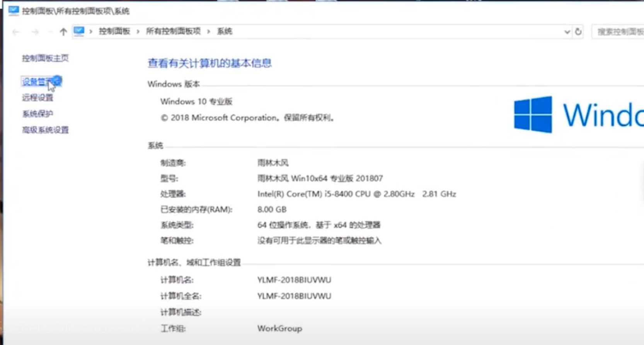Click the back navigation arrow
644x345 pixels.
[16, 32]
